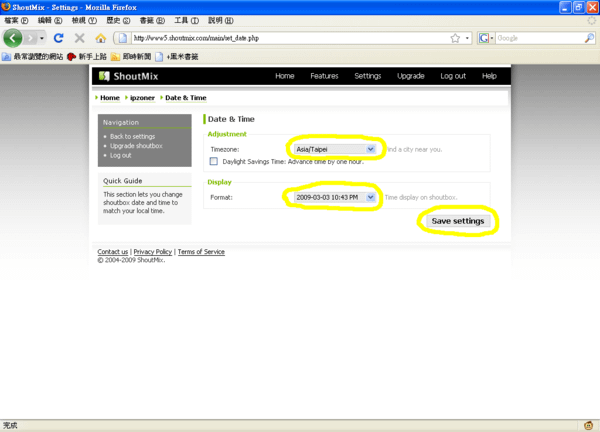600x432 pixels.
Task: Open the 檔案 (File) menu
Action: tap(16, 21)
